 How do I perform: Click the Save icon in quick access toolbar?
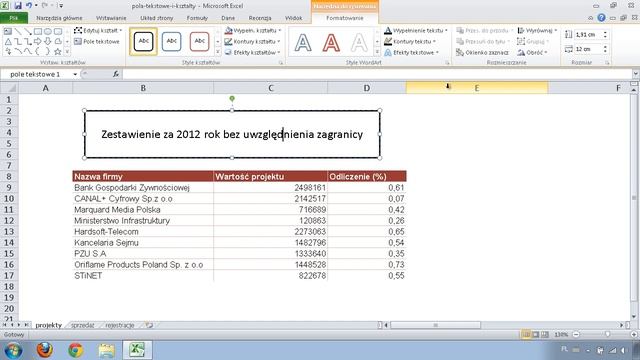(x=18, y=6)
